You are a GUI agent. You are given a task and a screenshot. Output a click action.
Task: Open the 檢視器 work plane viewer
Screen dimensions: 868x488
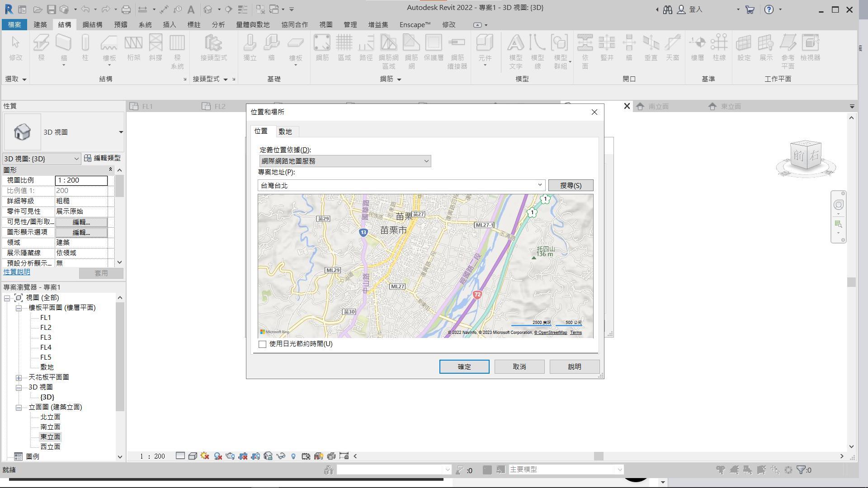[x=810, y=48]
